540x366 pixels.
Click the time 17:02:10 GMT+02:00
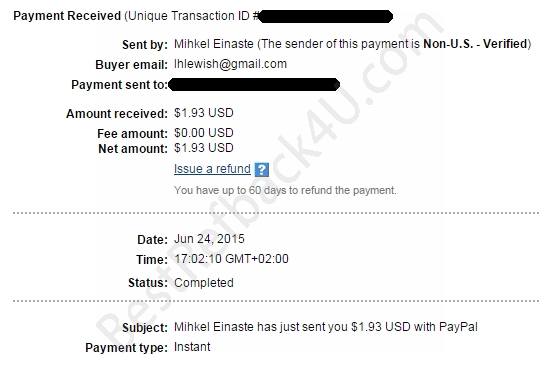tap(231, 259)
